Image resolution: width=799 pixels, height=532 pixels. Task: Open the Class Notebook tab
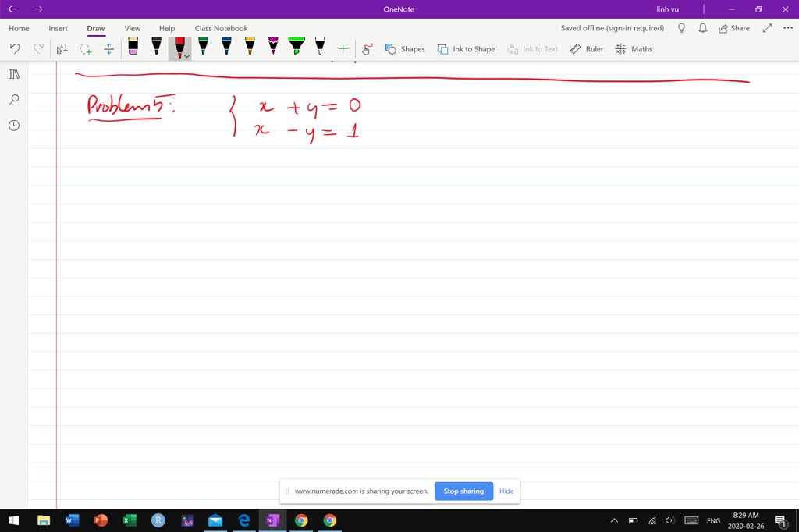coord(221,27)
